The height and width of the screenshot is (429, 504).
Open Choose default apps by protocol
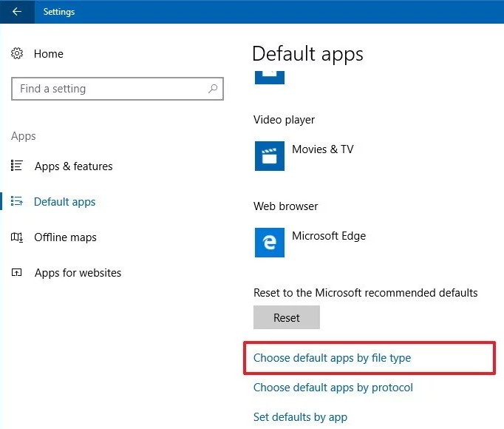tap(333, 388)
